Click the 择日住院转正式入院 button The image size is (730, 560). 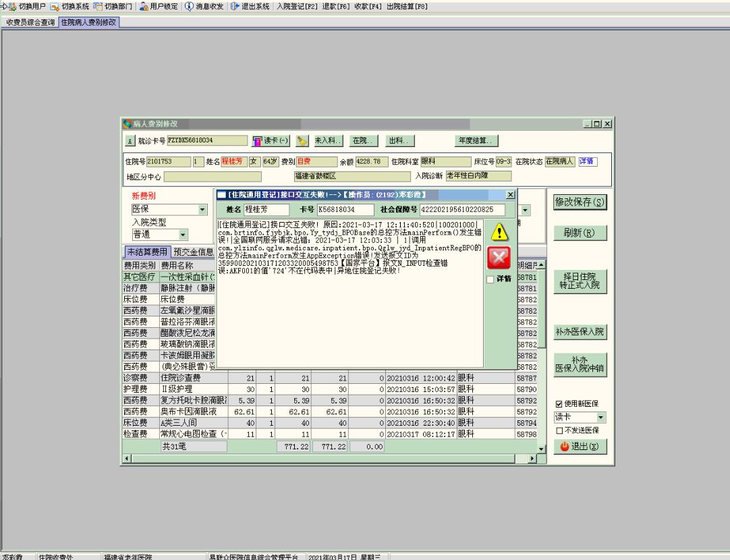[580, 281]
